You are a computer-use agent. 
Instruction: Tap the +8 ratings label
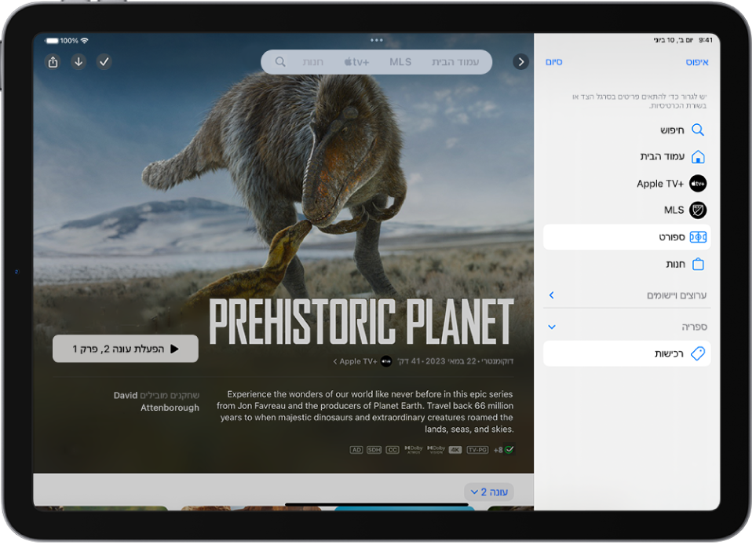(498, 450)
